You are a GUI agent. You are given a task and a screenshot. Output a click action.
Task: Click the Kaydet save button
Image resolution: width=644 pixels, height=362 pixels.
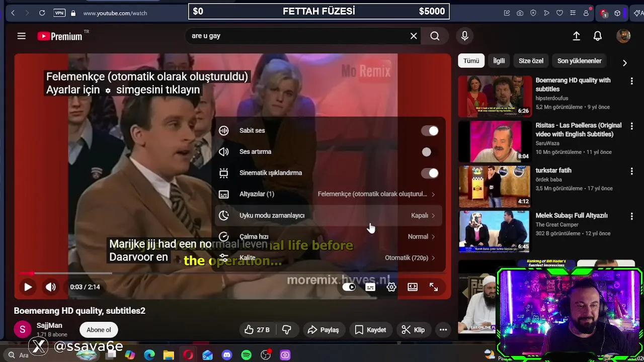[x=370, y=330]
